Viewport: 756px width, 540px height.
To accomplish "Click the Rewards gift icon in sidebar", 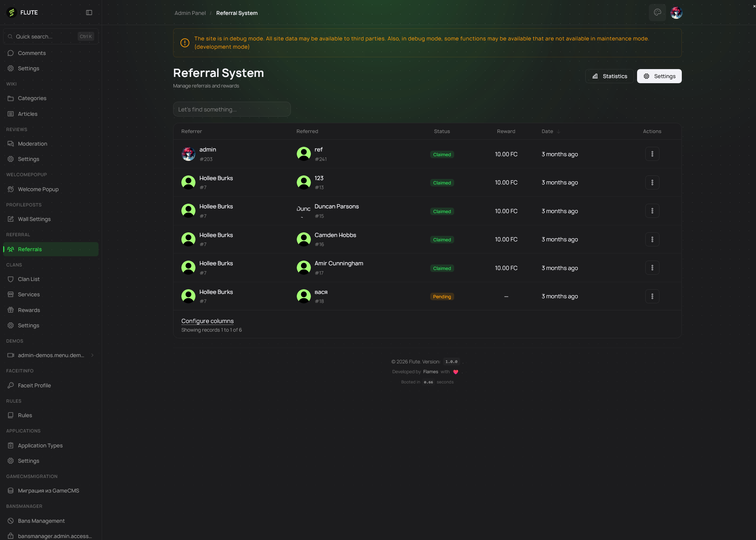I will point(11,310).
